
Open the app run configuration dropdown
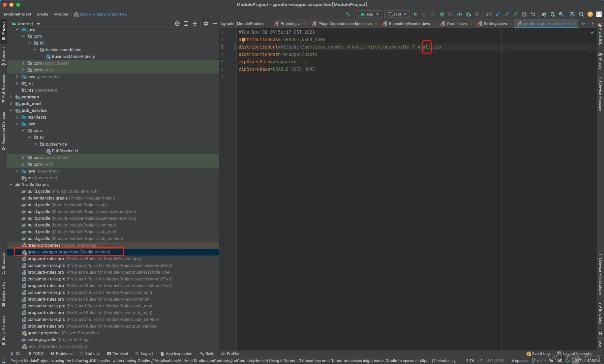tap(370, 14)
